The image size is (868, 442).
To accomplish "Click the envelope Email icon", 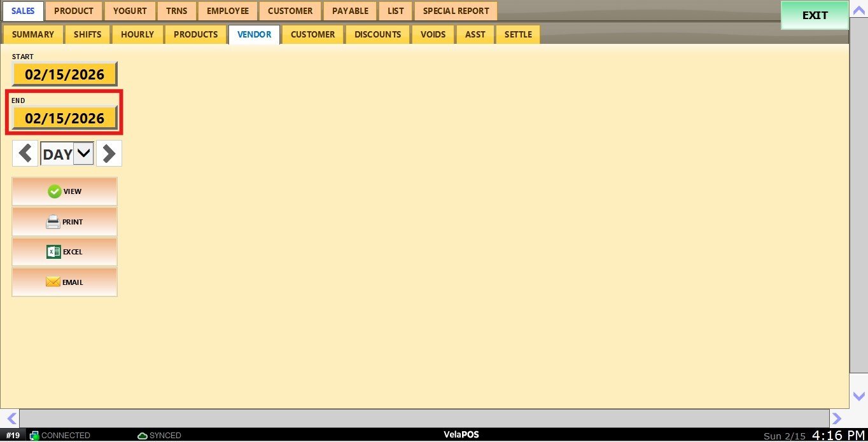I will (53, 282).
